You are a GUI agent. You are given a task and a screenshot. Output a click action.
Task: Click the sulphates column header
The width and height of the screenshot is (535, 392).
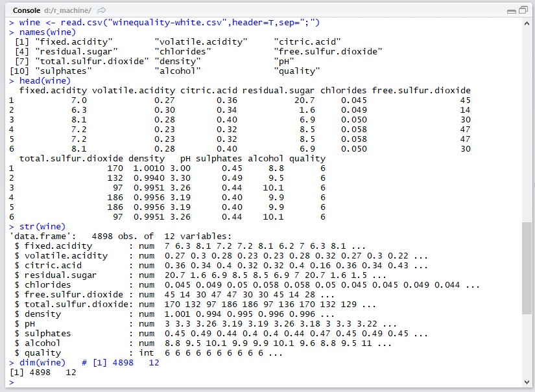pyautogui.click(x=219, y=159)
